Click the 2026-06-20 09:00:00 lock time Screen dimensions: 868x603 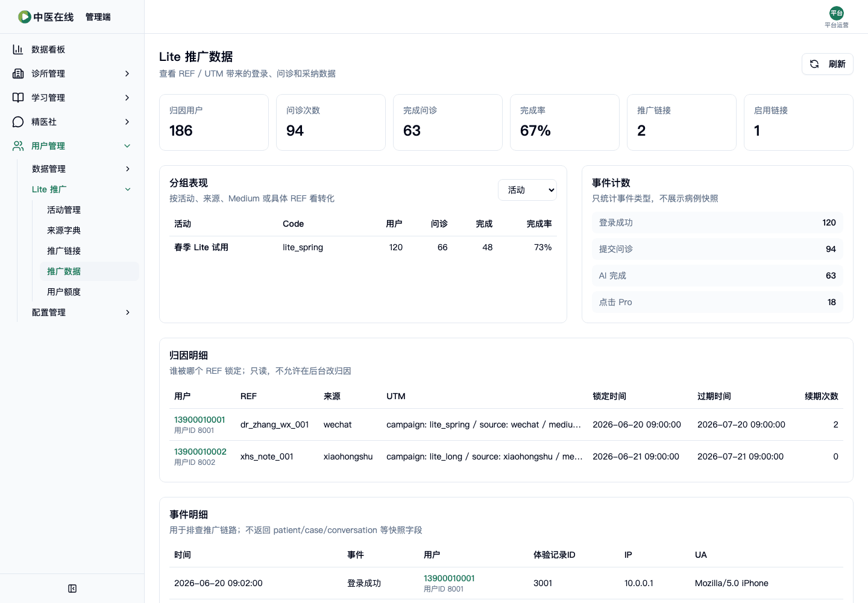(637, 425)
